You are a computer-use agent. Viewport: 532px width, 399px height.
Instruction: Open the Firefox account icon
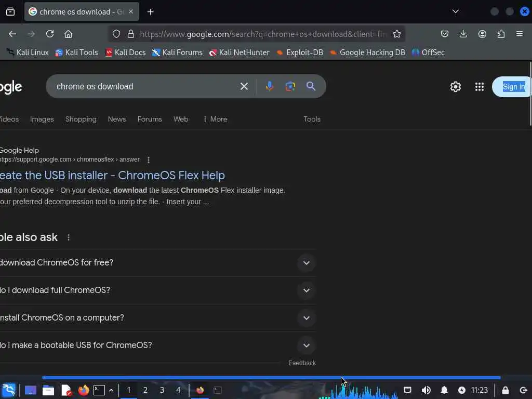(482, 34)
